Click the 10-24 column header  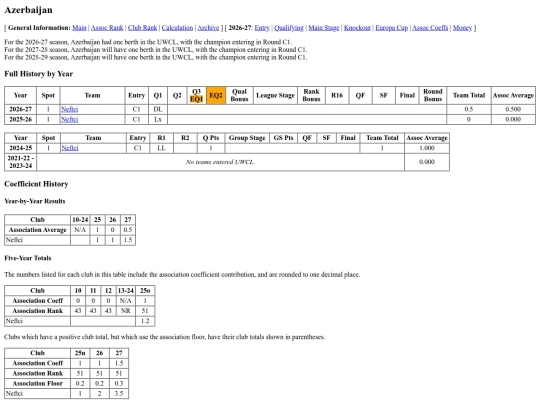coord(80,220)
